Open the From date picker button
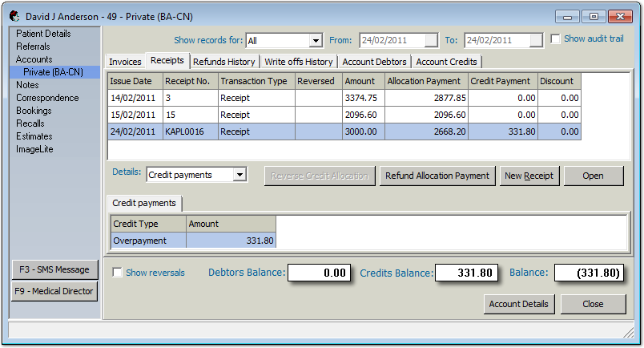644x348 pixels. [431, 40]
